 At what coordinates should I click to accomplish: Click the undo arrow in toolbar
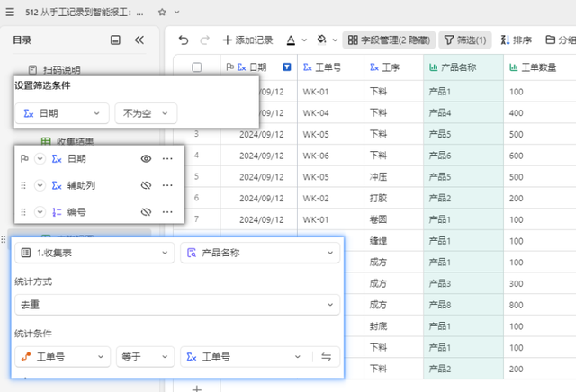pos(184,40)
